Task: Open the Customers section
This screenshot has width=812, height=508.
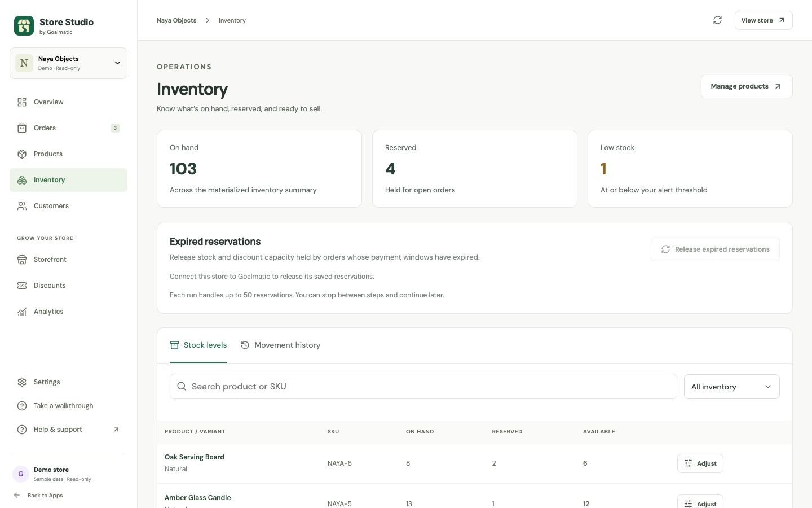Action: (x=68, y=206)
